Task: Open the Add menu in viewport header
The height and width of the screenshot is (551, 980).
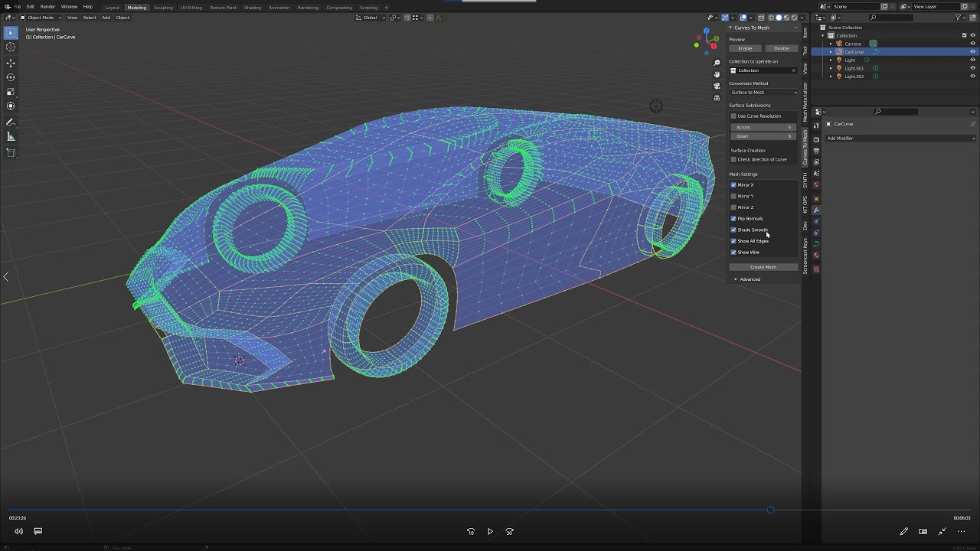Action: click(x=106, y=18)
